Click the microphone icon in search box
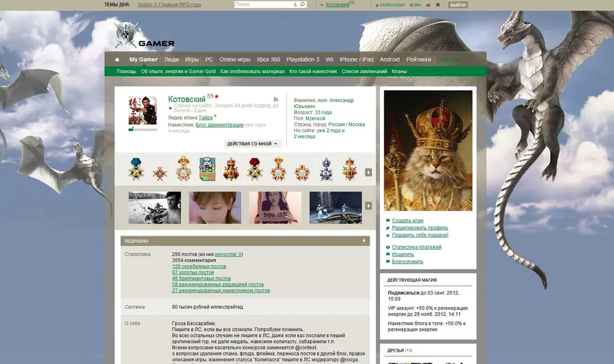Viewport: 614px width, 364px height. pos(295,4)
